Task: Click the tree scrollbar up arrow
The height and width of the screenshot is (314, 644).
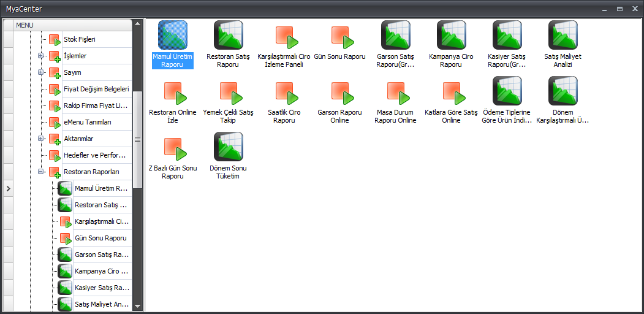Action: (x=138, y=23)
